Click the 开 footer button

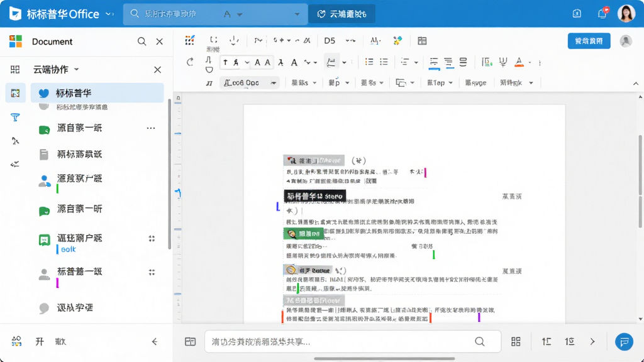point(40,341)
